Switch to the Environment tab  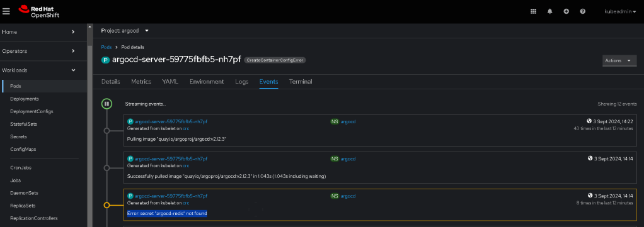click(x=207, y=82)
